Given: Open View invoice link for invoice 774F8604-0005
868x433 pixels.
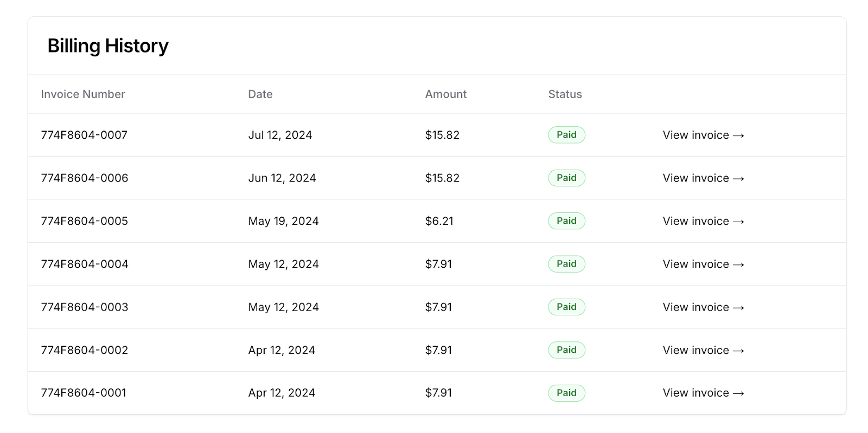Looking at the screenshot, I should click(703, 221).
